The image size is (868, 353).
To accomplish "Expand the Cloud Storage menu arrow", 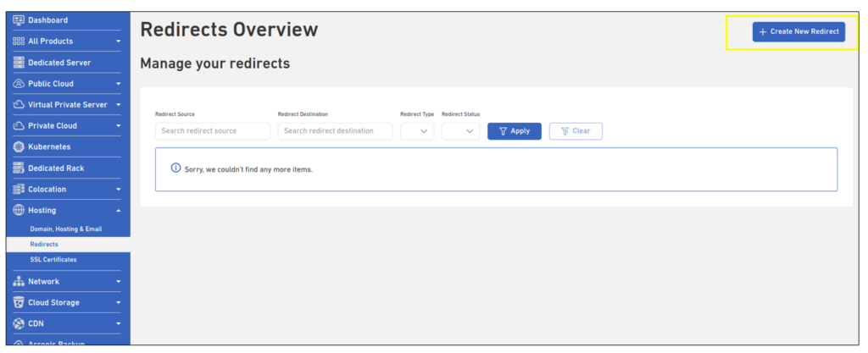I will [x=119, y=303].
